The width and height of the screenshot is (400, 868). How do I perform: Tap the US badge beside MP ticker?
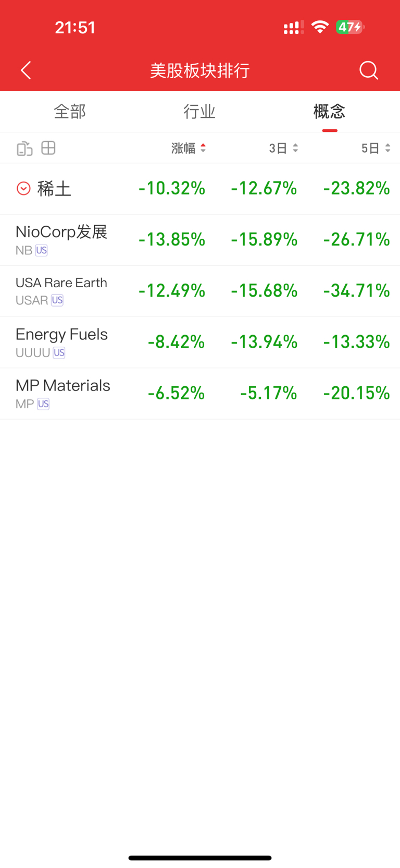[43, 404]
